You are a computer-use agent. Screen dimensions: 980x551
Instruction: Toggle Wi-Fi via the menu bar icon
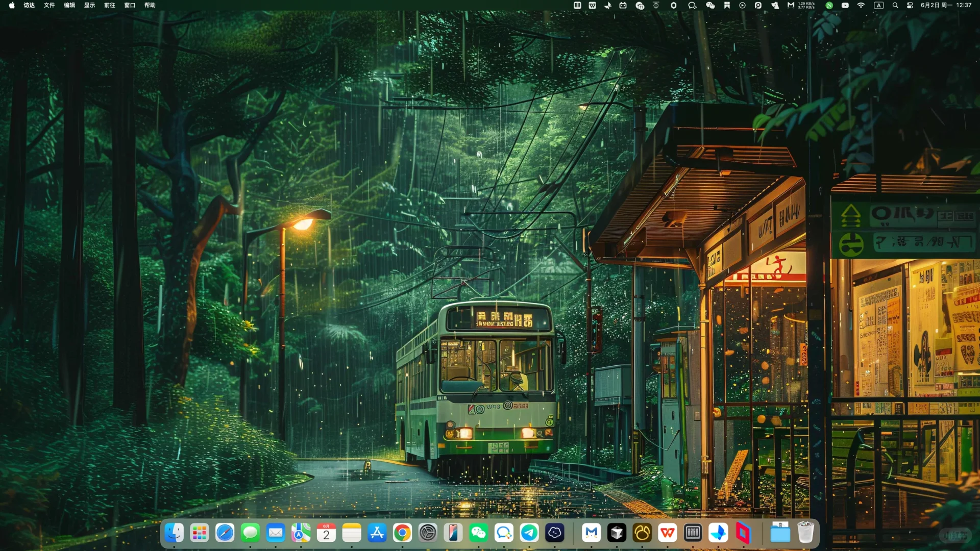(861, 5)
